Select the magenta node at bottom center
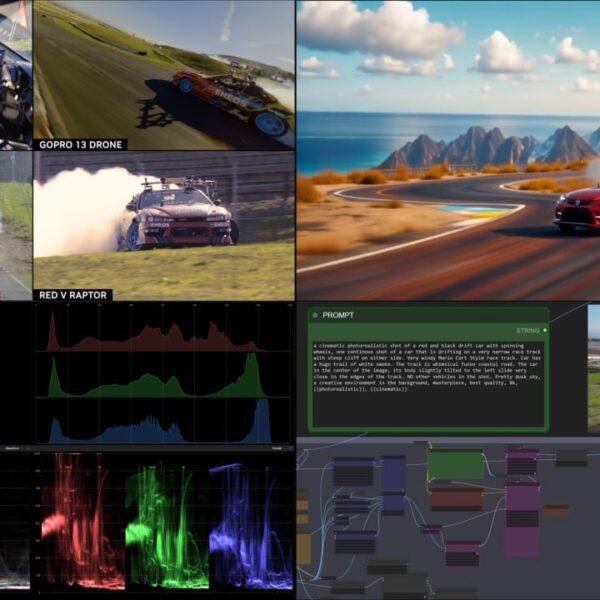 pyautogui.click(x=463, y=553)
